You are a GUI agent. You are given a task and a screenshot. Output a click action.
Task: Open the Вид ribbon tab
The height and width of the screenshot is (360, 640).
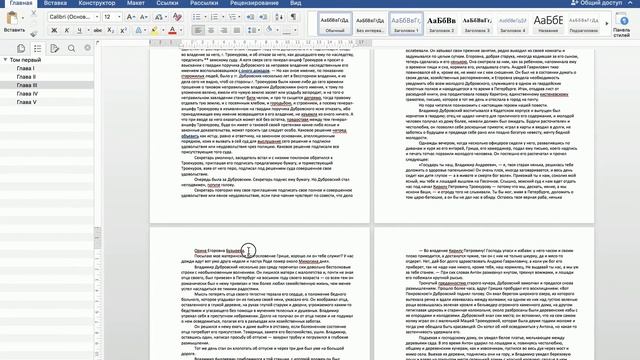pos(296,3)
